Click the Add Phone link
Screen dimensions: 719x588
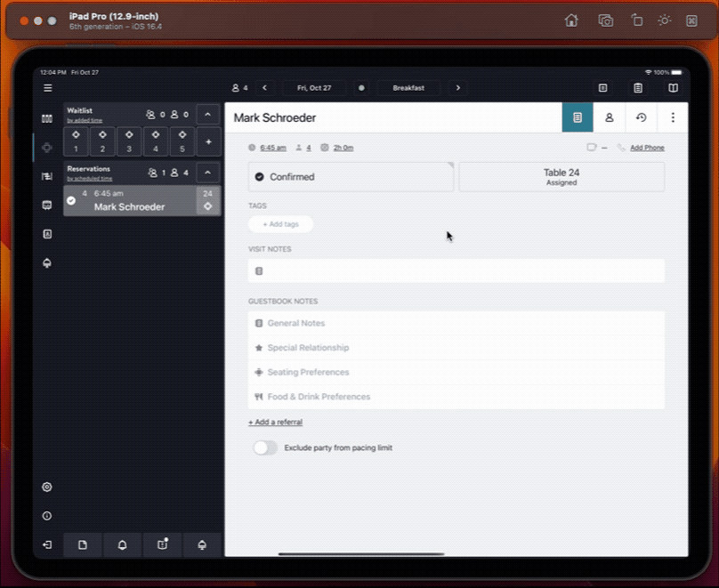(x=647, y=148)
